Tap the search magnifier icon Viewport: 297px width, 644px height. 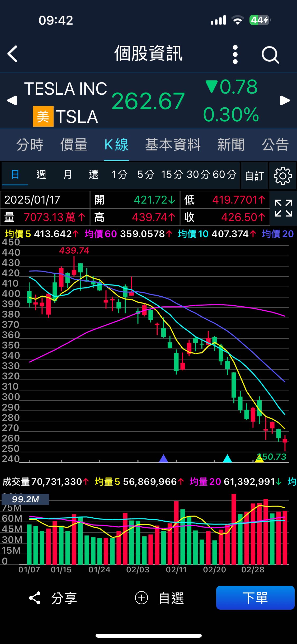pos(270,55)
